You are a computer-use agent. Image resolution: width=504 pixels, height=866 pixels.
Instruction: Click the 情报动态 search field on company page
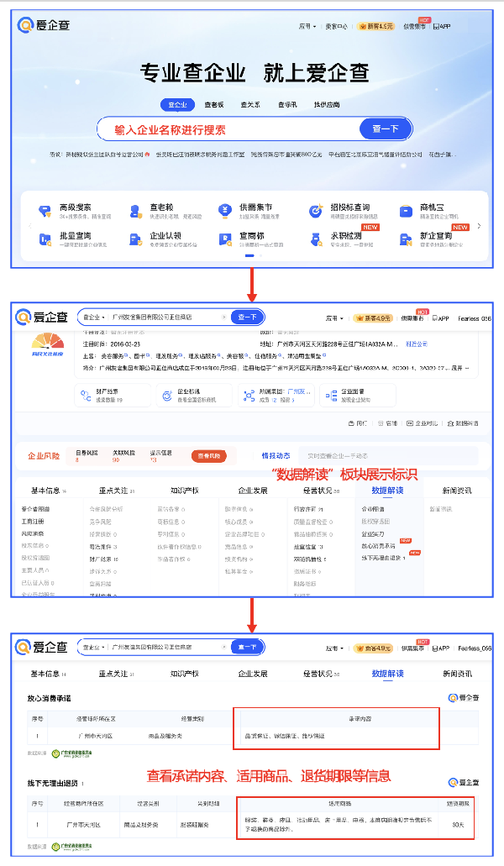[x=388, y=456]
